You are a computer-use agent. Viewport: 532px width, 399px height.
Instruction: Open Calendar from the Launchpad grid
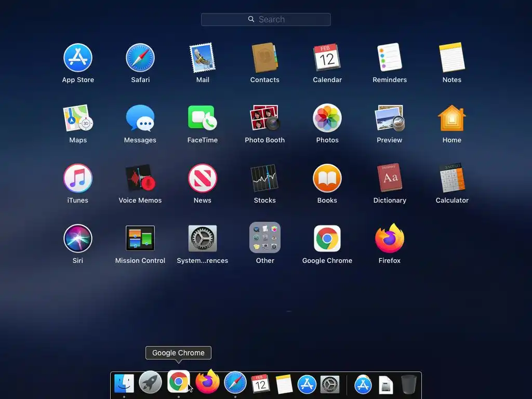[327, 57]
